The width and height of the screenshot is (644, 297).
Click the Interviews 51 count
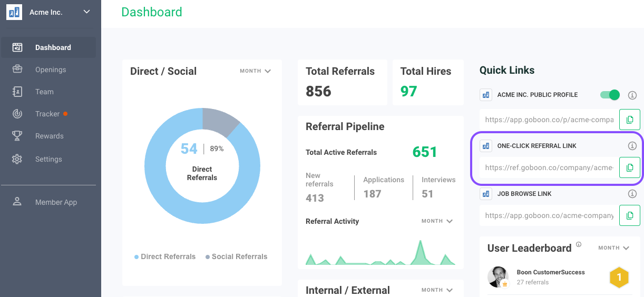pyautogui.click(x=427, y=194)
